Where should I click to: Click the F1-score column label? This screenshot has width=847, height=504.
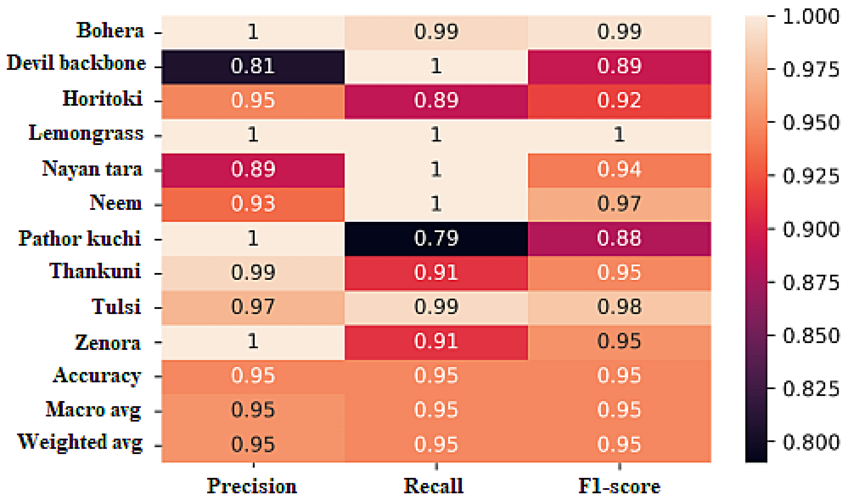pos(620,486)
